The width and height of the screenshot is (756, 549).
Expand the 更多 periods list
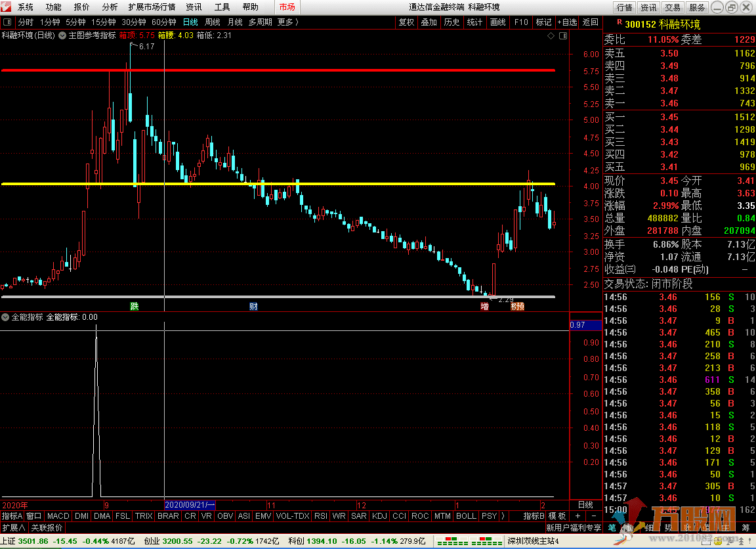coord(288,22)
